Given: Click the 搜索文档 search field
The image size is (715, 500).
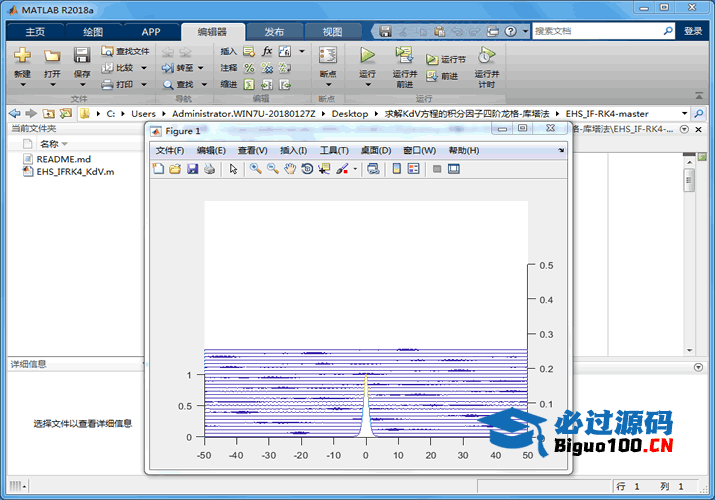Looking at the screenshot, I should [597, 31].
